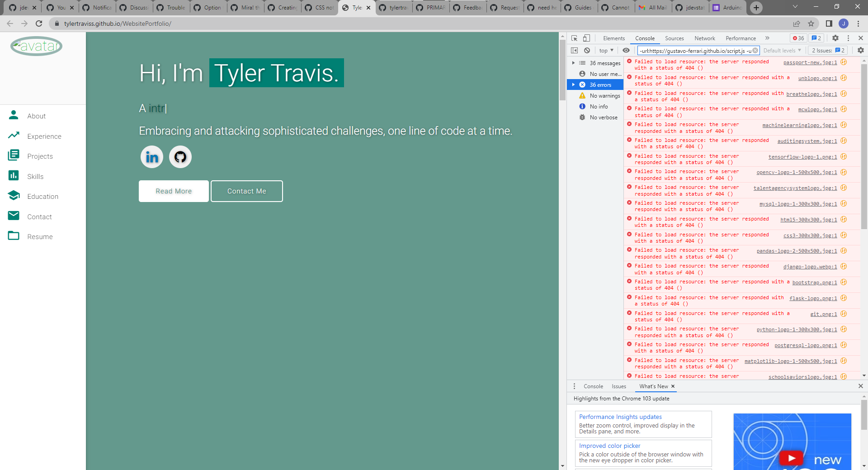The image size is (868, 470).
Task: Select the inspect element picker icon
Action: (575, 38)
